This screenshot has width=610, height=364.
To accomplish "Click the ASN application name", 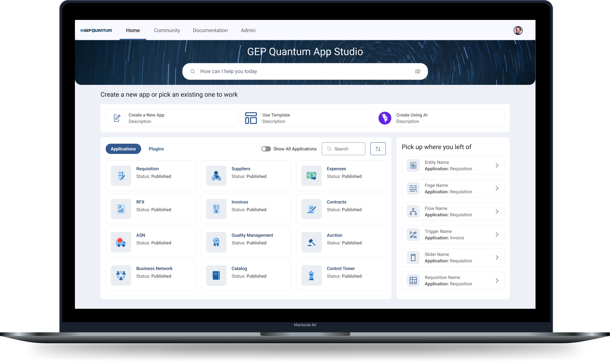I will coord(141,235).
